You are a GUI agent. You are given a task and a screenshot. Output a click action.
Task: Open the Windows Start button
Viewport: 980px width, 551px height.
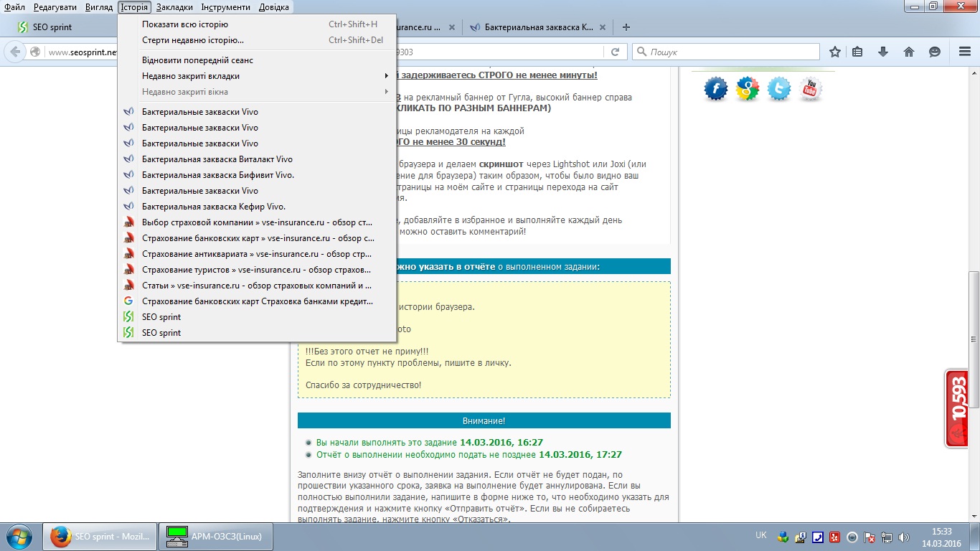pos(18,537)
